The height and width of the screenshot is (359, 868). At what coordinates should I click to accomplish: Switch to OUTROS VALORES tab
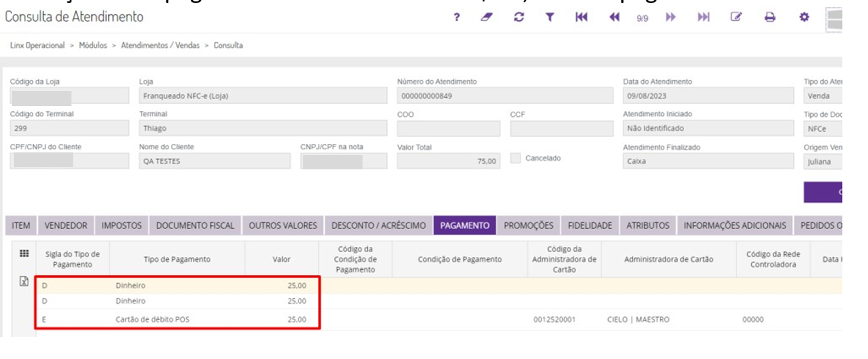(x=283, y=225)
